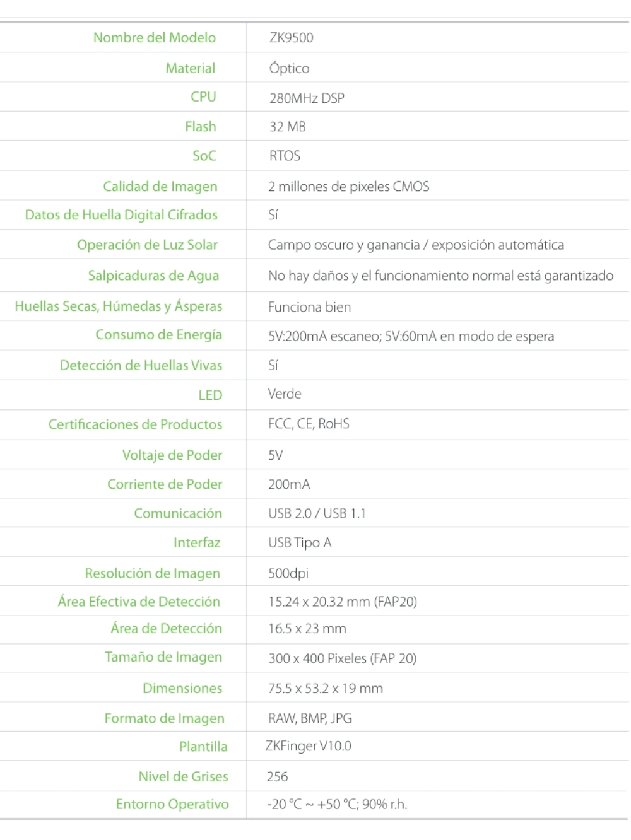631x840 pixels.
Task: Click the 'Comunicación' row label
Action: point(177,513)
